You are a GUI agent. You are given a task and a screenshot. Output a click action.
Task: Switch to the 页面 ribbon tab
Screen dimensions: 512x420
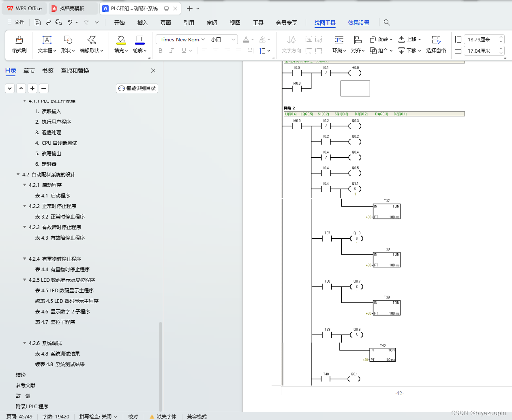tap(166, 23)
